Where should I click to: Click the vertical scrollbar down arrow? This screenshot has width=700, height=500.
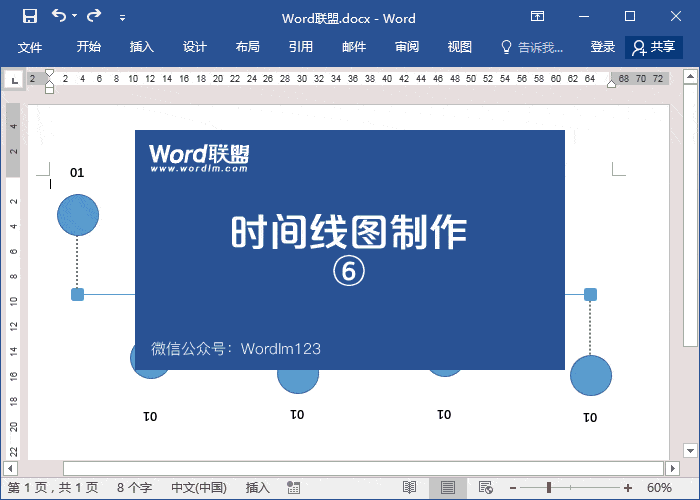690,450
